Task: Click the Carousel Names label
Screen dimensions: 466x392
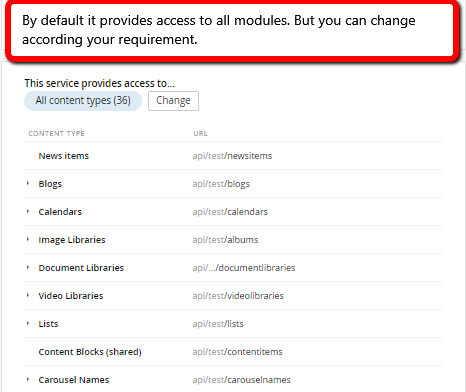Action: click(x=74, y=380)
